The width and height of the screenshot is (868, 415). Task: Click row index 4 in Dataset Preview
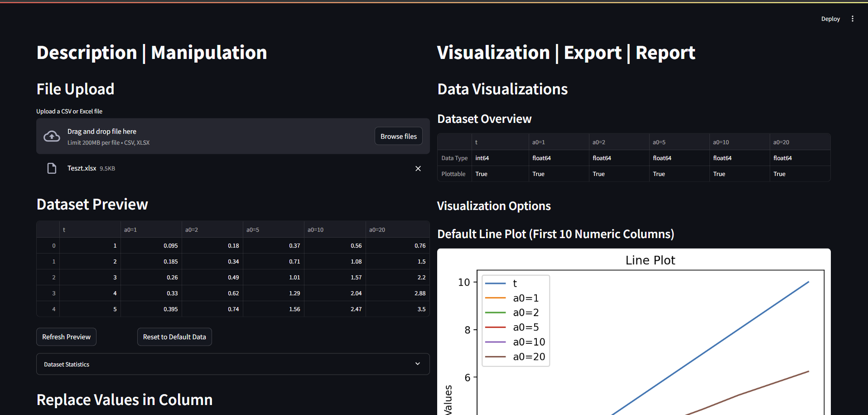click(48, 309)
